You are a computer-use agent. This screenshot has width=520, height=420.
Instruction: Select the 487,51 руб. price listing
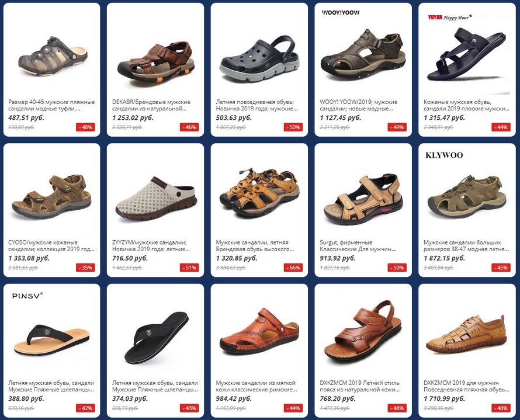click(26, 117)
